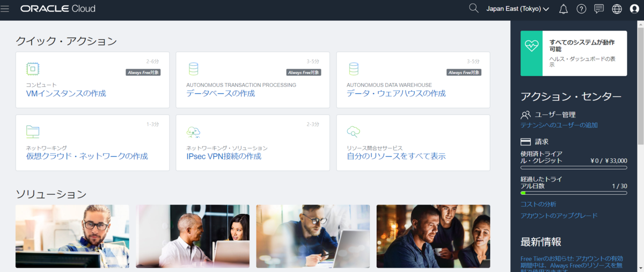Open the notifications bell icon
The width and height of the screenshot is (644, 272).
coord(563,9)
